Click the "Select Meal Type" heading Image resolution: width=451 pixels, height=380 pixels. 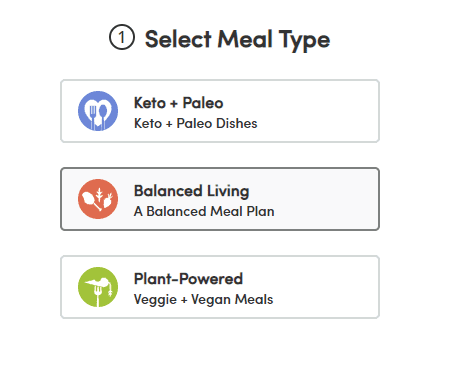point(237,40)
